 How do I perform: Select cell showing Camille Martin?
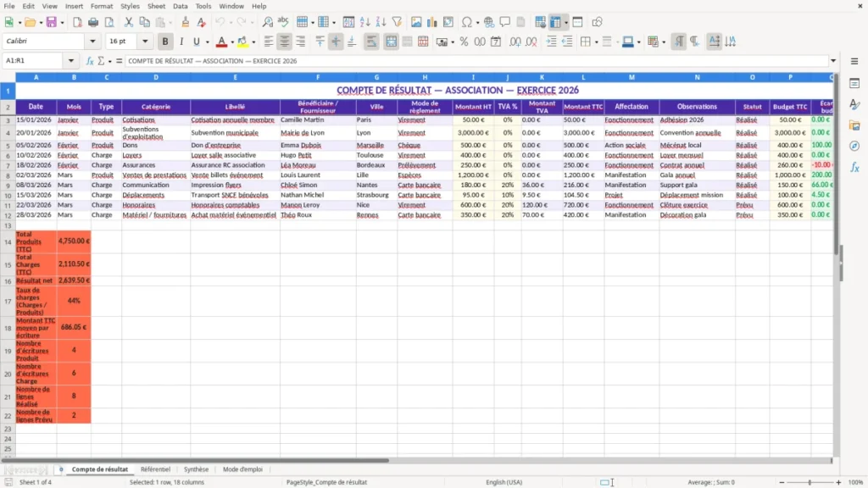[x=318, y=119]
